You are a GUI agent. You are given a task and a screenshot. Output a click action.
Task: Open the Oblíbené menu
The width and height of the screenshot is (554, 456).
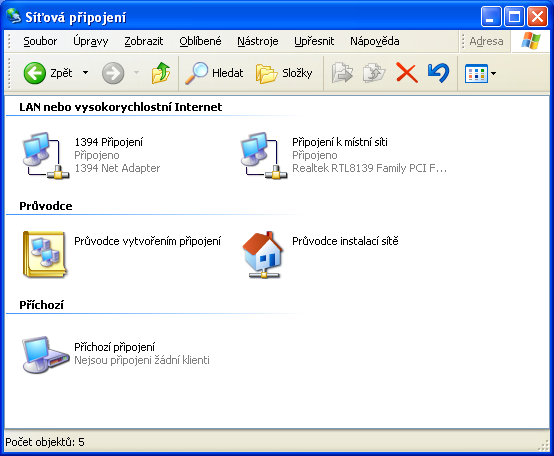(200, 41)
